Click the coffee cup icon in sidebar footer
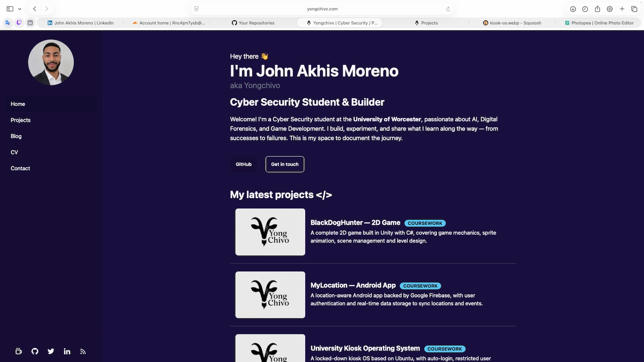The image size is (644, 362). coord(18,351)
